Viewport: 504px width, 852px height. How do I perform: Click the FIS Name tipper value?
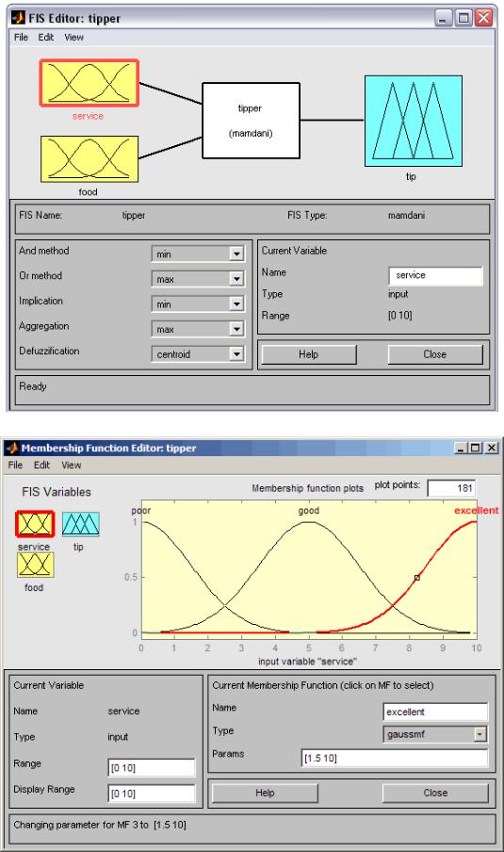pyautogui.click(x=134, y=215)
